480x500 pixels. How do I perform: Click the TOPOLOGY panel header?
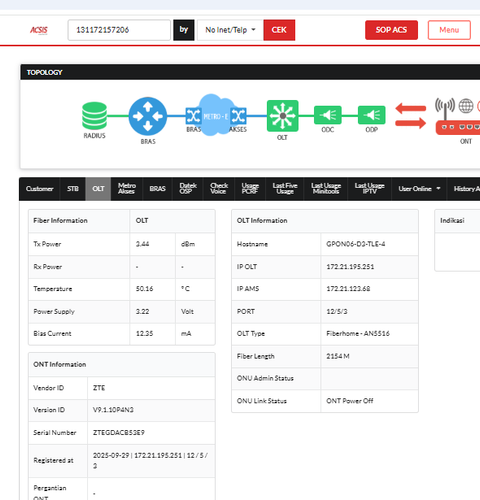pos(250,72)
